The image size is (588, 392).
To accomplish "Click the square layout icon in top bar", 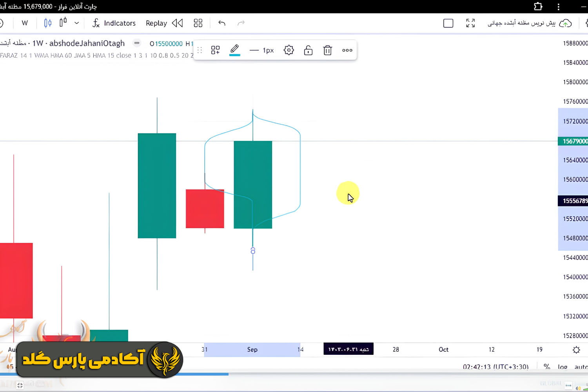I will click(448, 24).
